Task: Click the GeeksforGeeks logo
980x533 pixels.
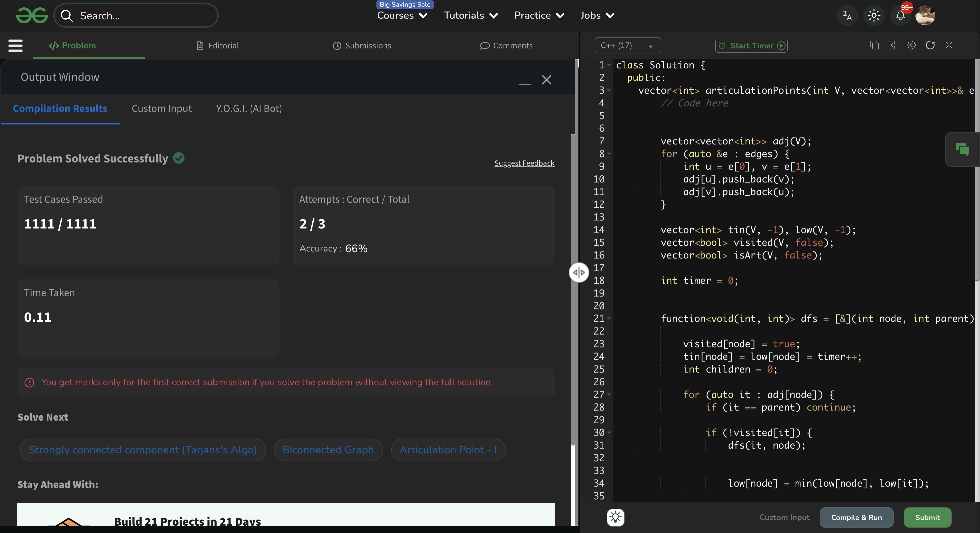Action: click(32, 16)
